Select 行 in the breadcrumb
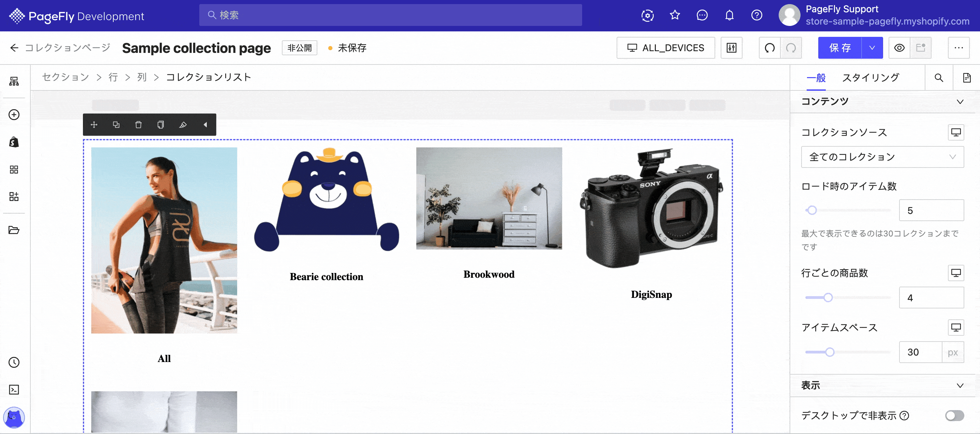980x434 pixels. point(113,77)
